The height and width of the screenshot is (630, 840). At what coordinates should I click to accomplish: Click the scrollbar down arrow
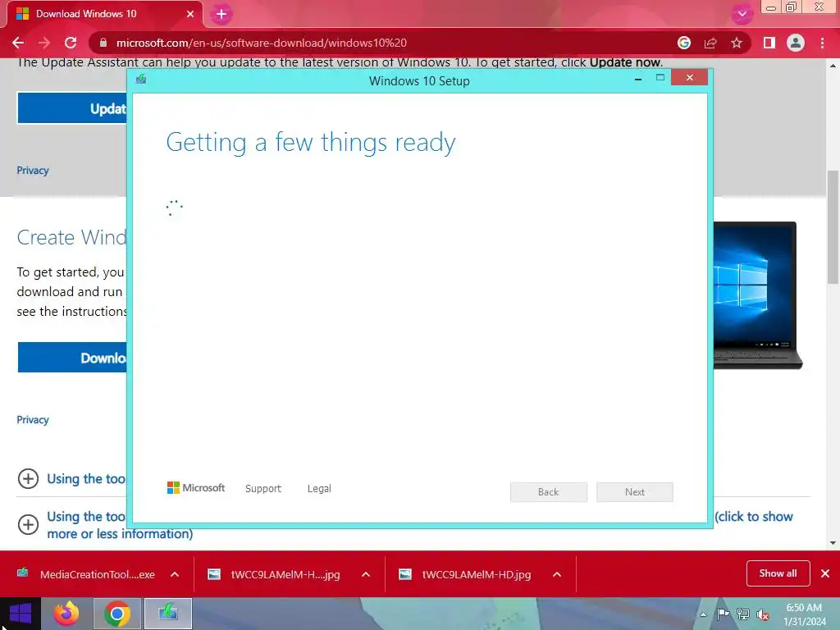coord(833,542)
